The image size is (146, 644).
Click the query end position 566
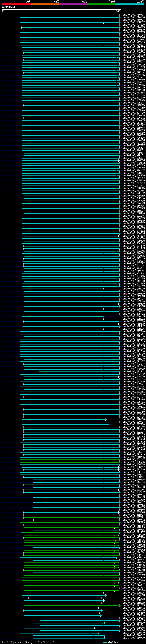(x=118, y=11)
